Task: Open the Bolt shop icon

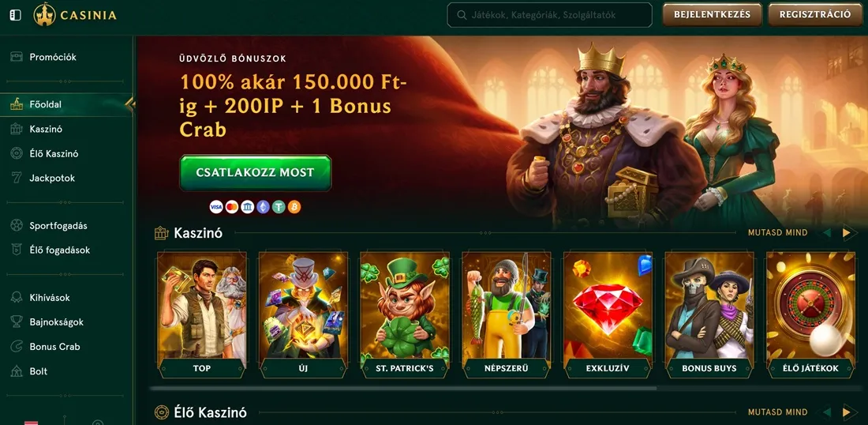Action: (x=17, y=371)
